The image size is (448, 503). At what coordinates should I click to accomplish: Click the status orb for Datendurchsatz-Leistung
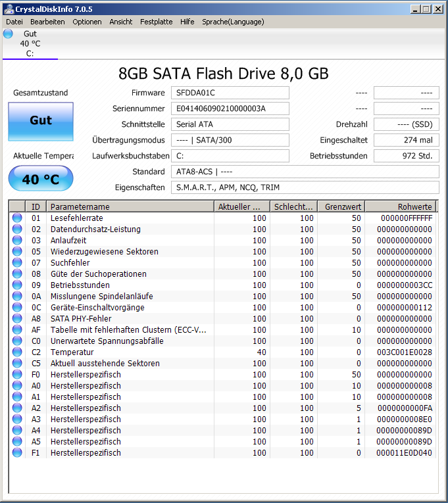[17, 229]
